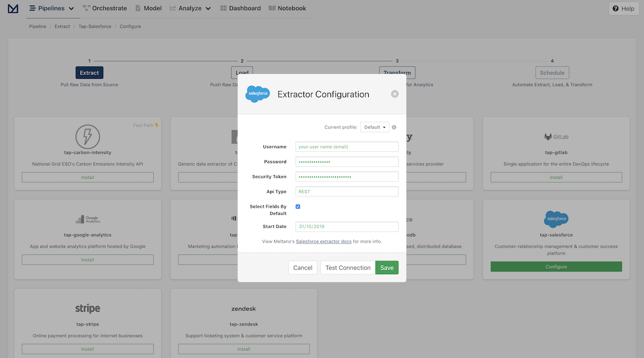Image resolution: width=644 pixels, height=358 pixels.
Task: Focus the Password input field
Action: [x=347, y=162]
